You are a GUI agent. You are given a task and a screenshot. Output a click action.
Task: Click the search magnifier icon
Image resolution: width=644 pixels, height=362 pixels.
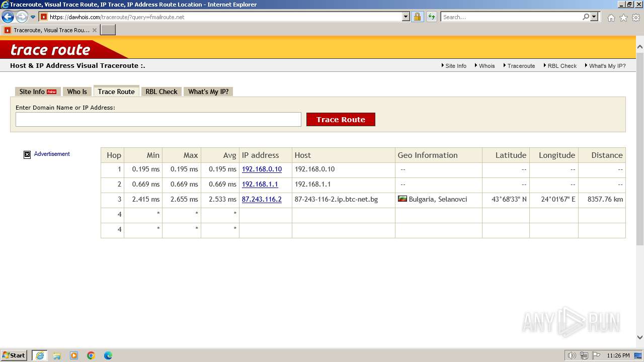tap(586, 17)
